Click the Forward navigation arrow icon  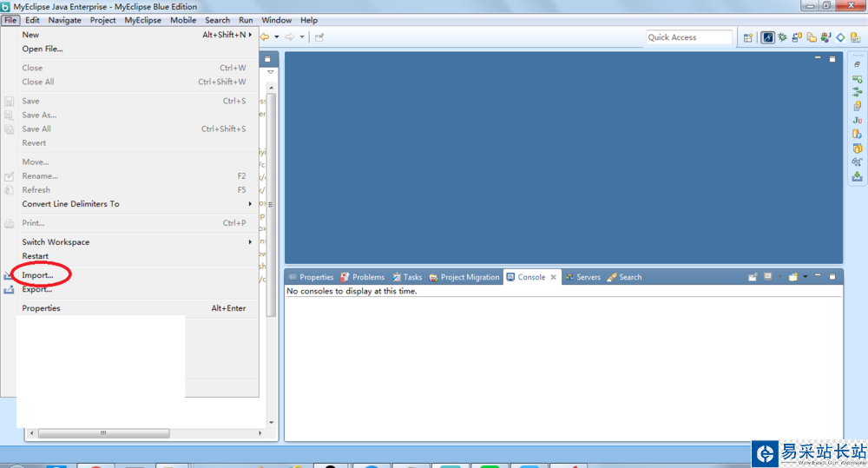pos(290,37)
